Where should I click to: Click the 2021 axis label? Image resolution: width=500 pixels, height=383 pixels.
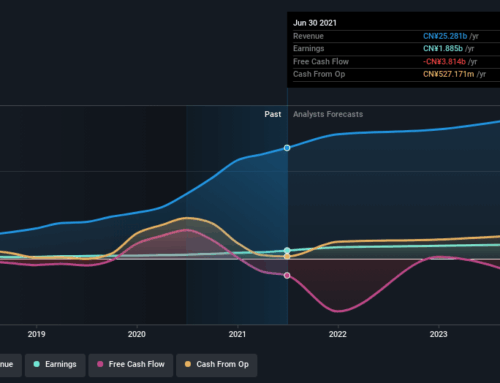point(237,334)
